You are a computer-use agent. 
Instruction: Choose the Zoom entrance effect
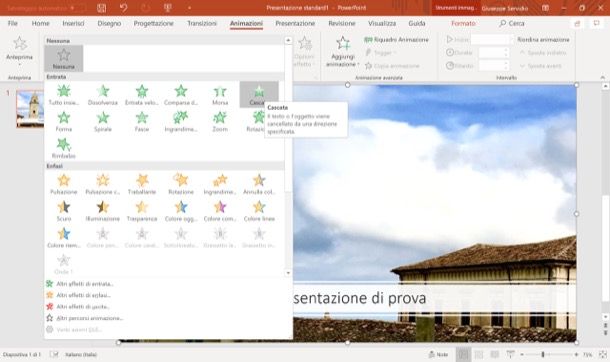220,121
